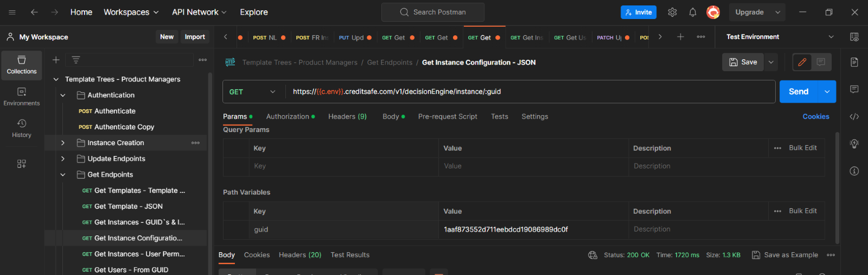Image resolution: width=868 pixels, height=275 pixels.
Task: Click the Import button
Action: click(195, 37)
